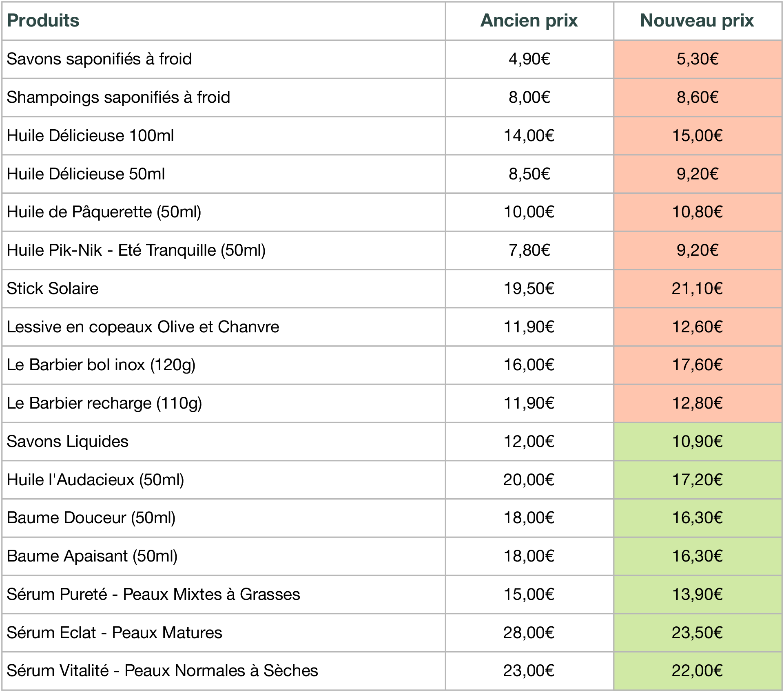
Task: Click old price 10,00€
Action: tap(529, 212)
